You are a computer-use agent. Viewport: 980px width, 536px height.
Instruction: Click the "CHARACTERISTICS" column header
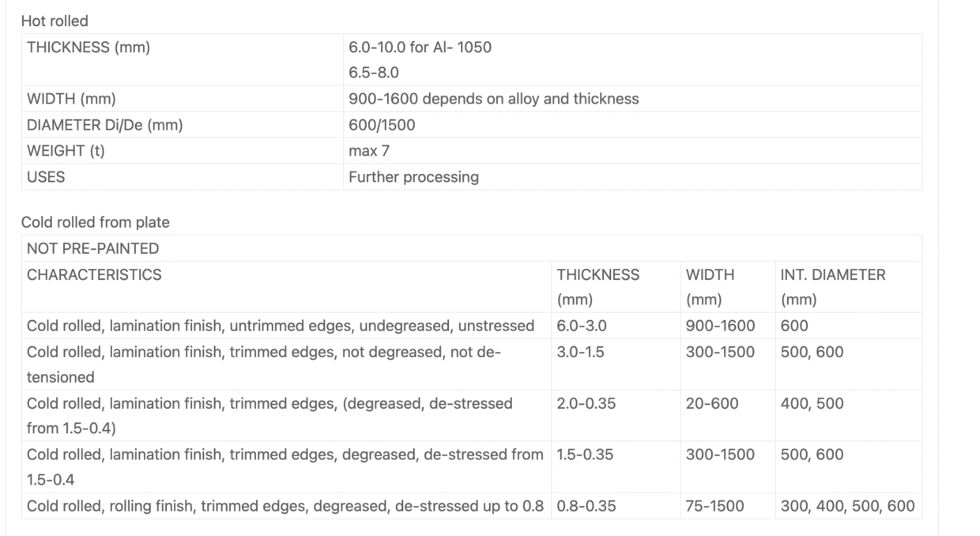[x=94, y=274]
